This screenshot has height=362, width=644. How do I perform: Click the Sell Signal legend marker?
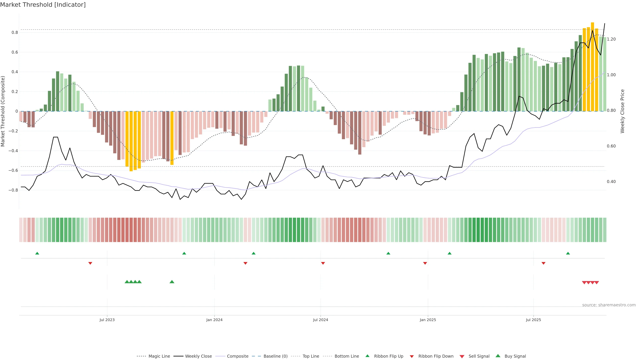(462, 356)
